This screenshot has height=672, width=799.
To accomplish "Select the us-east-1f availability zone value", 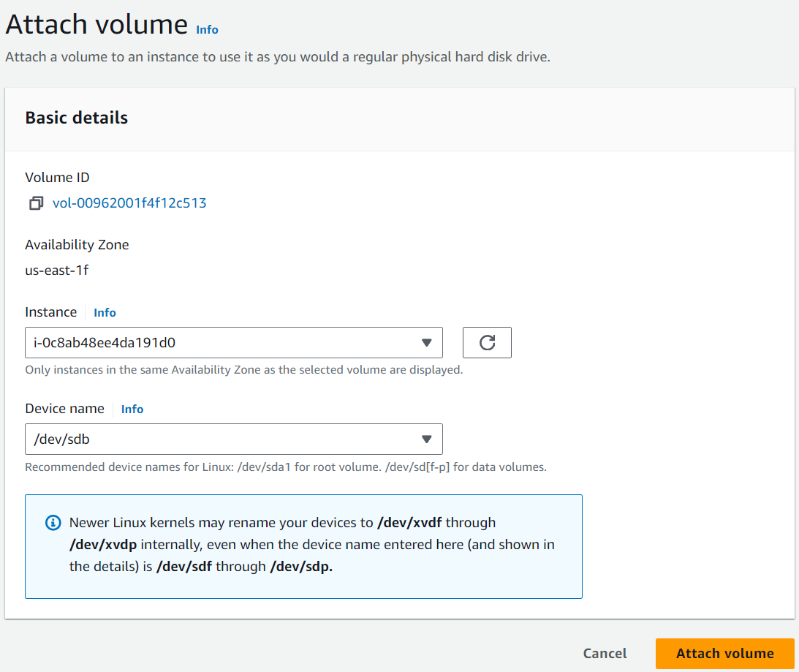I will pyautogui.click(x=57, y=271).
